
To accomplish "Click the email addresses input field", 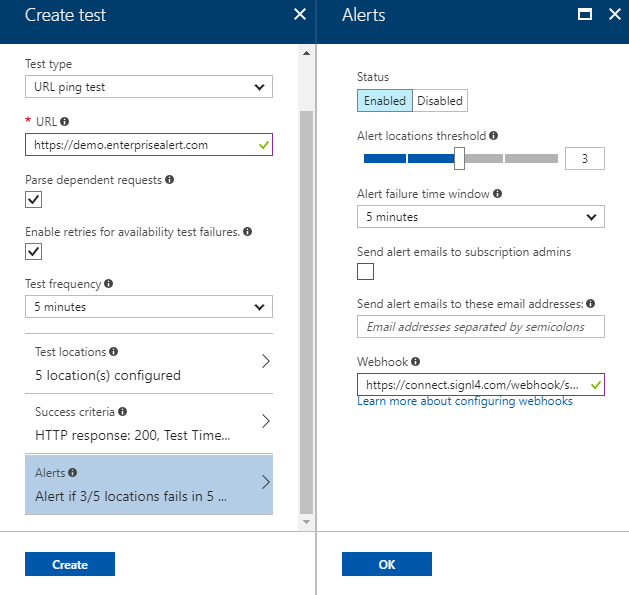I will coord(481,327).
